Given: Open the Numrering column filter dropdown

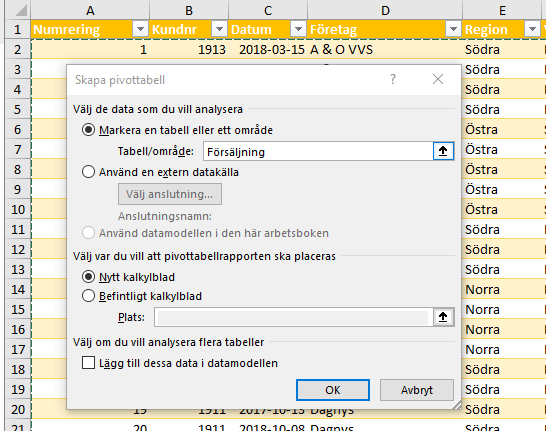Looking at the screenshot, I should coord(140,29).
